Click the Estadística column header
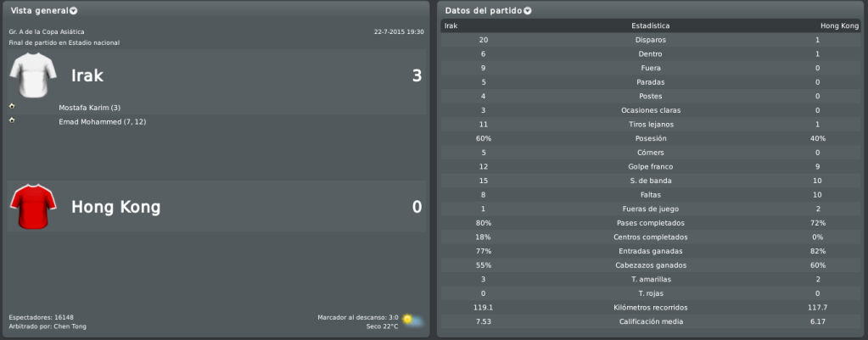Image resolution: width=868 pixels, height=340 pixels. point(651,26)
